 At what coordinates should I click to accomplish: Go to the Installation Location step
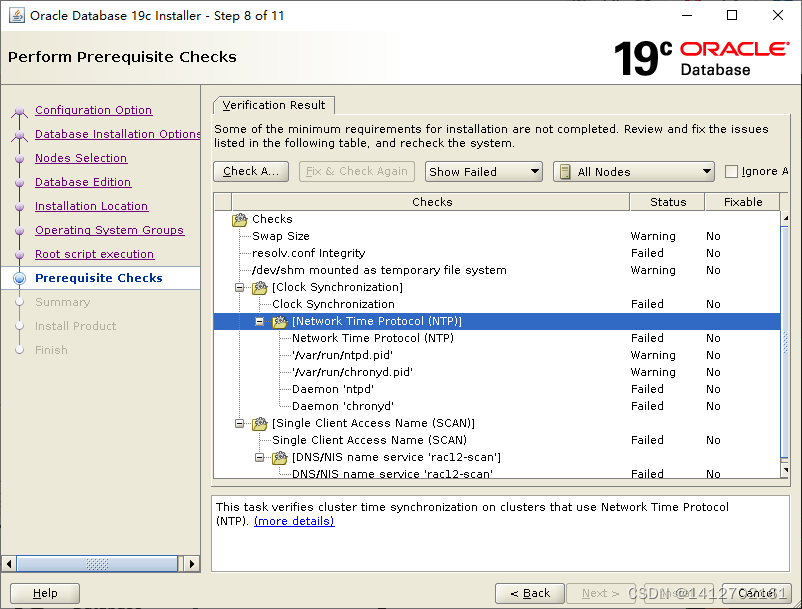(x=92, y=207)
